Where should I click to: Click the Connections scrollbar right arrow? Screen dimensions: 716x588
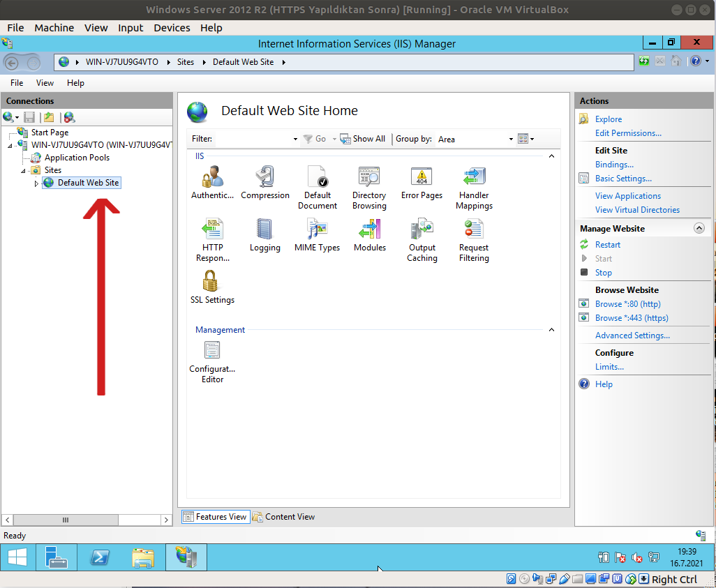(166, 520)
